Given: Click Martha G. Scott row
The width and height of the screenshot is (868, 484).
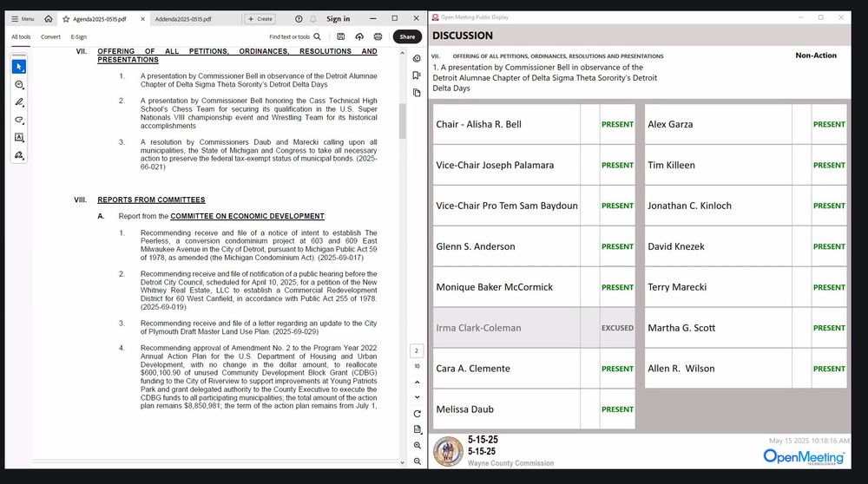Looking at the screenshot, I should [x=746, y=328].
